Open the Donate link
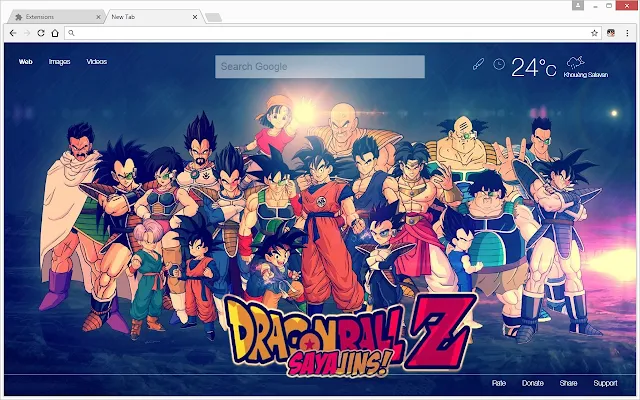Screen dimensions: 640x400 533,383
